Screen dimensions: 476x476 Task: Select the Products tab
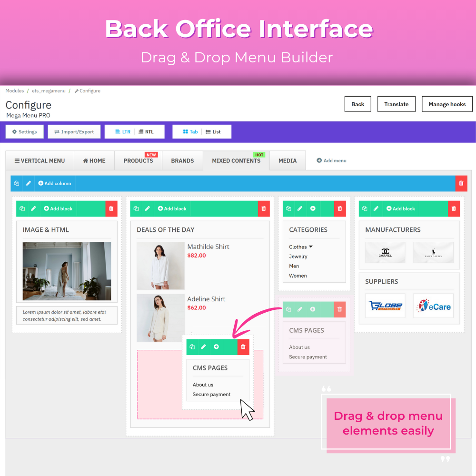pyautogui.click(x=138, y=161)
